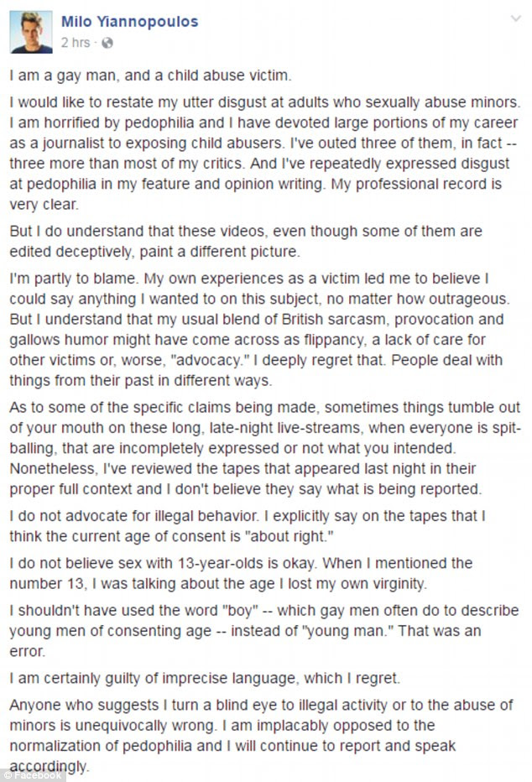Click the line "I am certainly guilty of imprecise"
Viewport: 532px width, 782px height.
(x=205, y=678)
